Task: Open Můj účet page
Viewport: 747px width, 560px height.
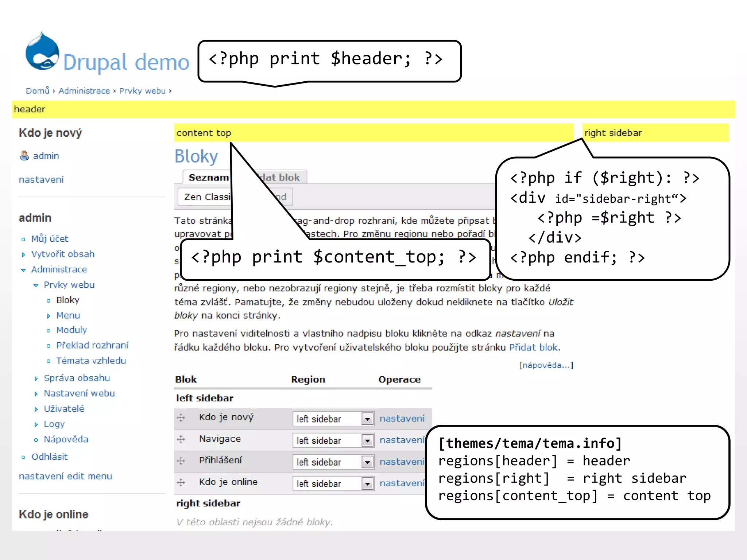Action: coord(50,239)
